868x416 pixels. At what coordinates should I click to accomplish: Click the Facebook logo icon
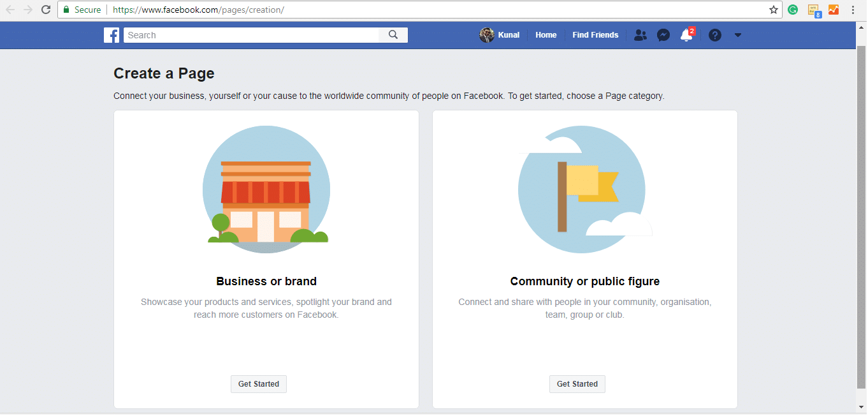(112, 35)
